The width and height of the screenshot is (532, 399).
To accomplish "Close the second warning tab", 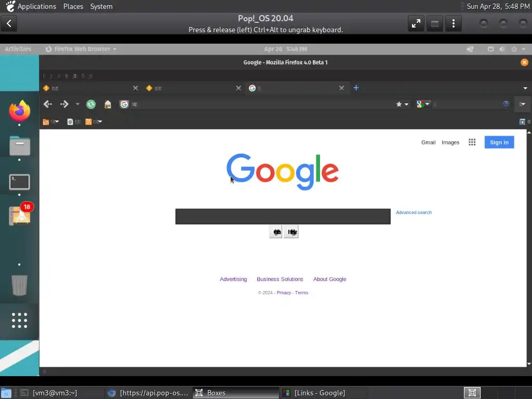I will pyautogui.click(x=238, y=88).
